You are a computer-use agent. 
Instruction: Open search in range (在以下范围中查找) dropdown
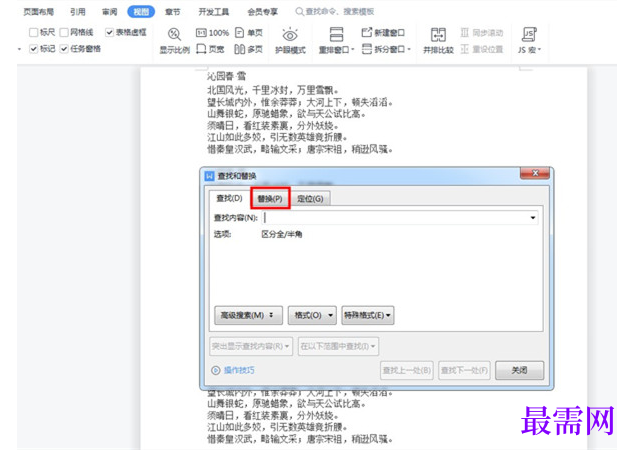pos(338,346)
